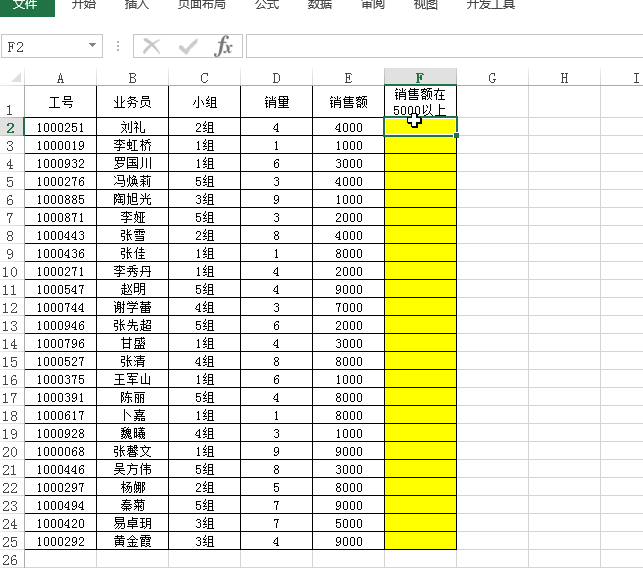Click inside the formula bar
The height and width of the screenshot is (568, 643).
tap(444, 46)
